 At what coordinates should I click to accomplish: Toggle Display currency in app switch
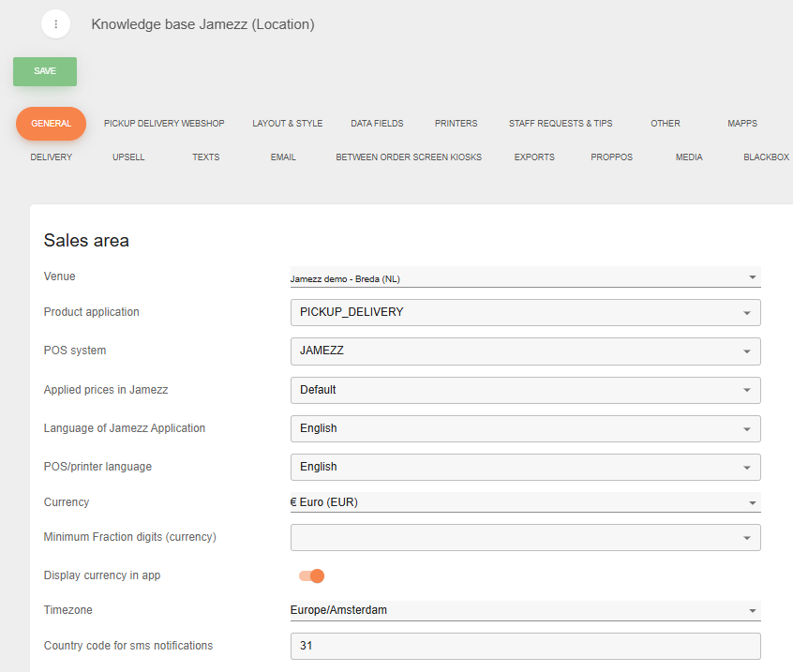[x=312, y=575]
